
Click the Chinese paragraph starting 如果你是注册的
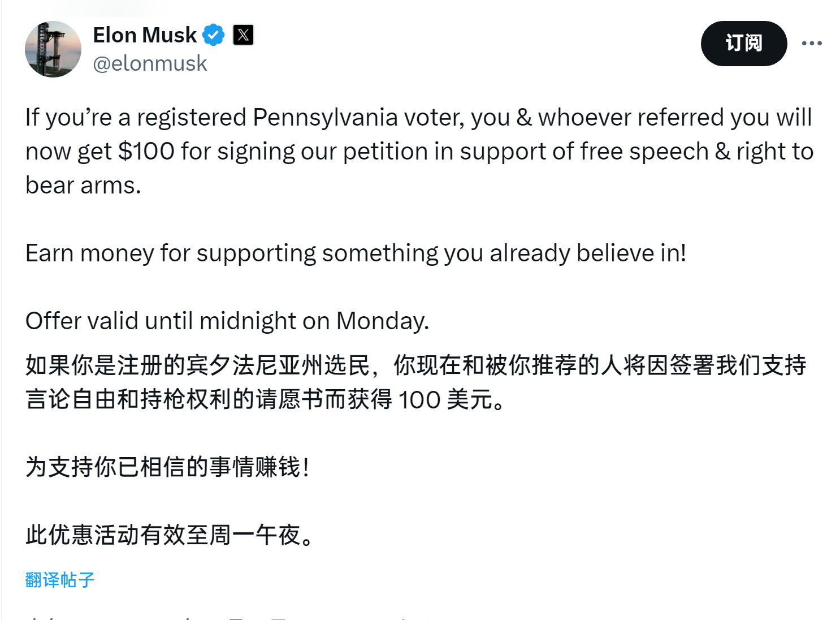(x=415, y=382)
